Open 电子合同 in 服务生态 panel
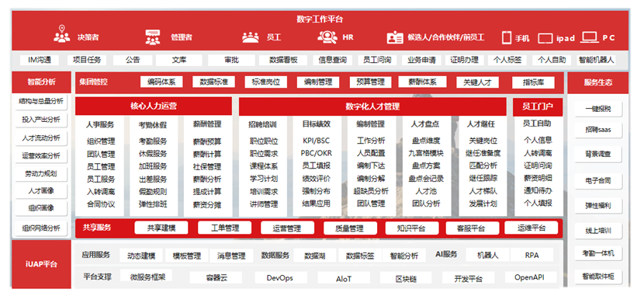The image size is (644, 303). click(x=598, y=180)
